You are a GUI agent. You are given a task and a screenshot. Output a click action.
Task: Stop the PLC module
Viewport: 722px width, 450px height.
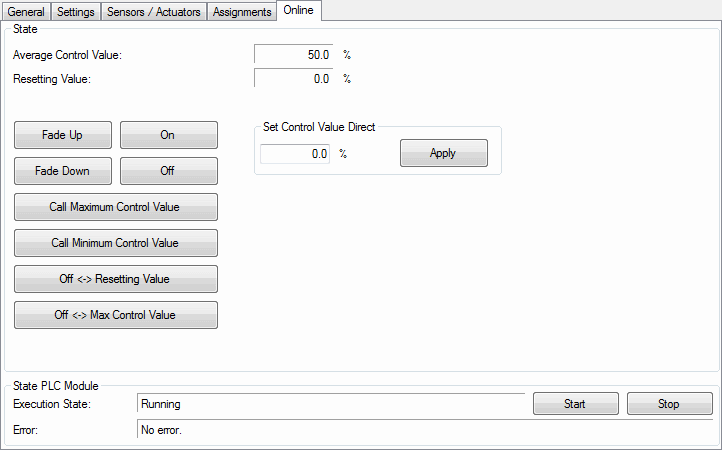pyautogui.click(x=670, y=404)
